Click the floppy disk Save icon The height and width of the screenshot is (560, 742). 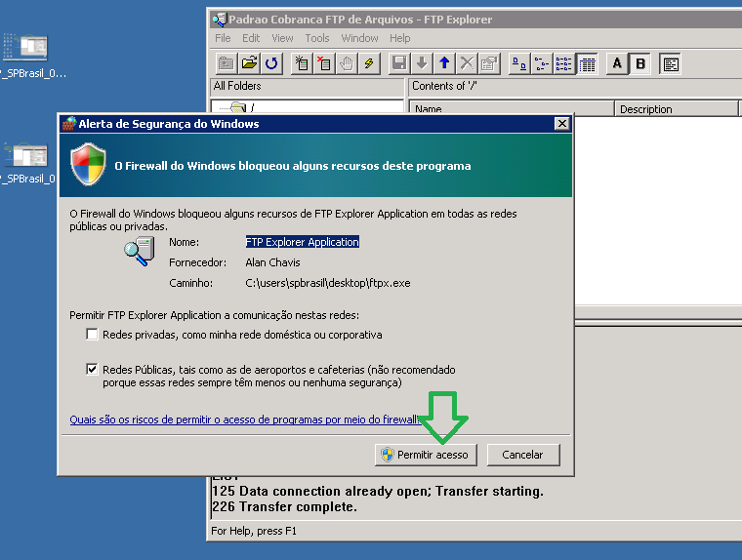399,63
